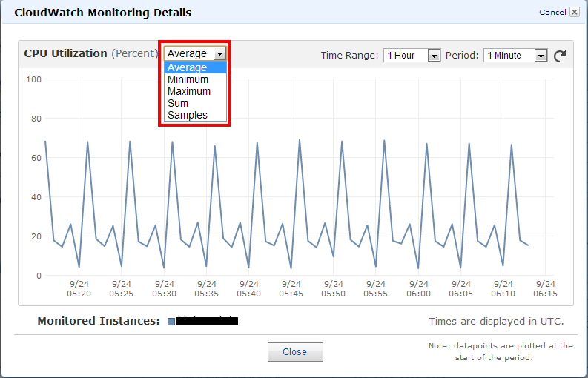Select Average from the statistic list
Screen dimensions: 588x378
(195, 67)
